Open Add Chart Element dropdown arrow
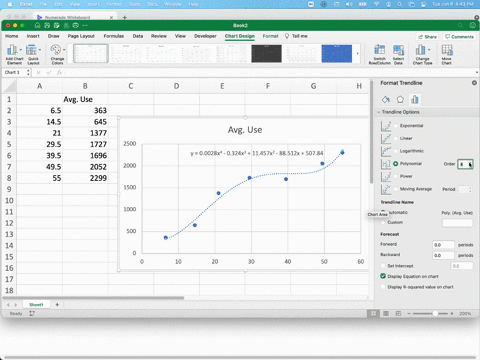 21,50
